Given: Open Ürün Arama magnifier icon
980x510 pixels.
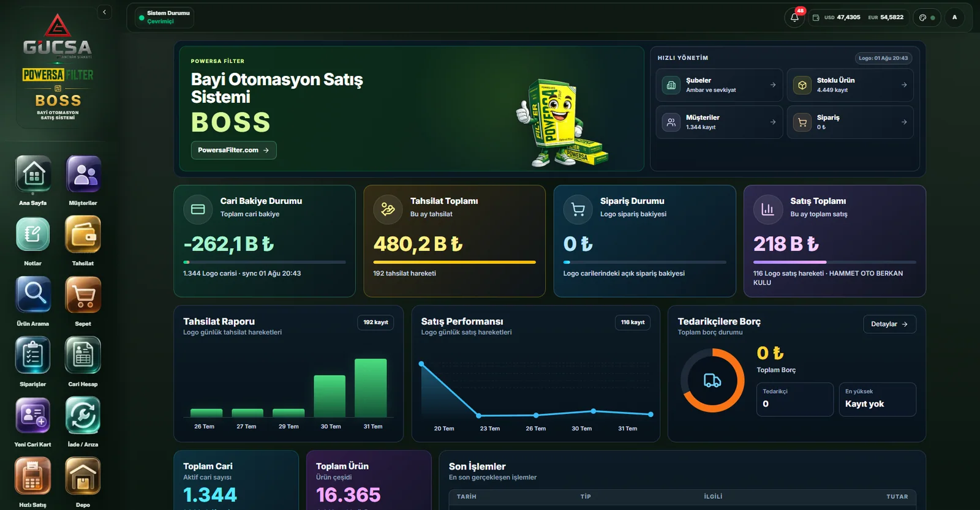Looking at the screenshot, I should 33,294.
